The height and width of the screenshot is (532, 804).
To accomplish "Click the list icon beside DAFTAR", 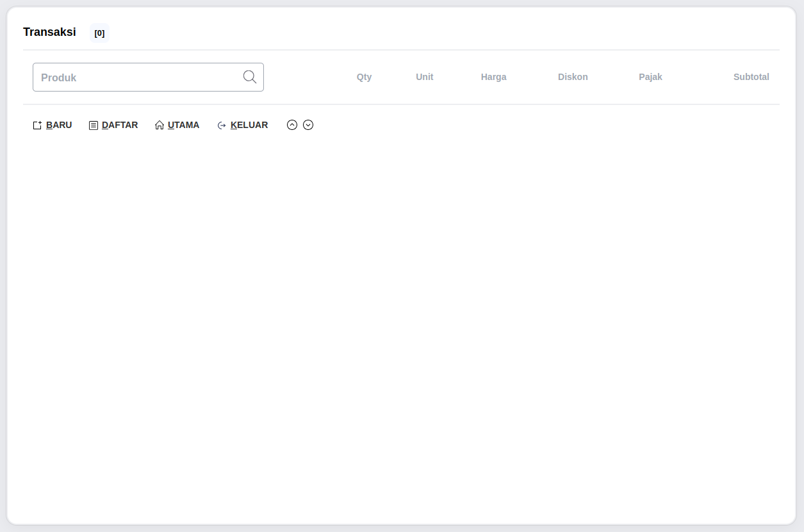I will tap(94, 125).
